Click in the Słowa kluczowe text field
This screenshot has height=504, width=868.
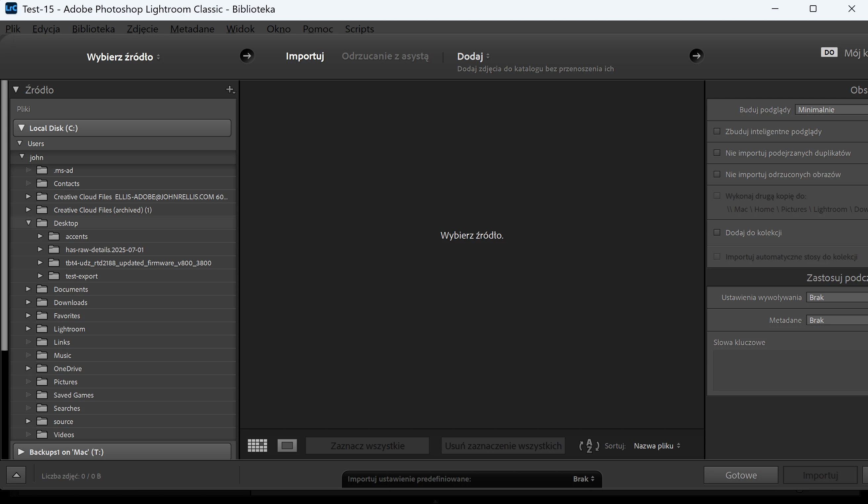(789, 370)
